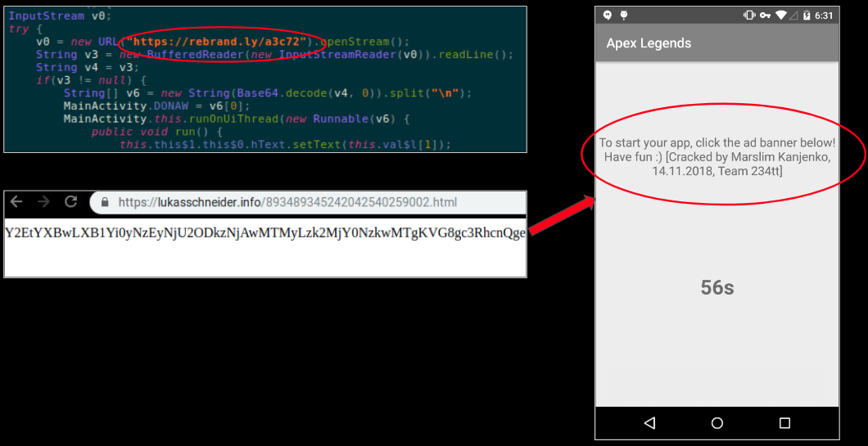Click the 'public void run()' code line
This screenshot has width=868, height=446.
click(156, 131)
